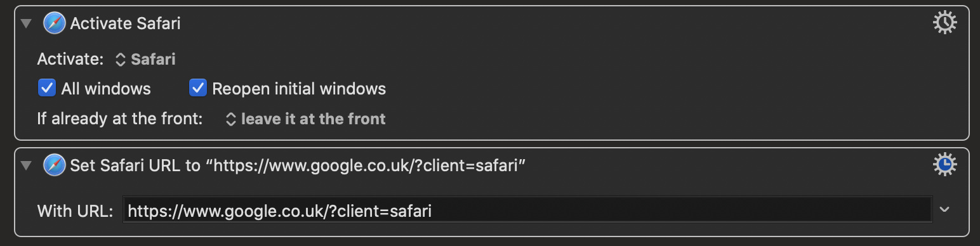Select the "Activate Safari" action title

126,24
